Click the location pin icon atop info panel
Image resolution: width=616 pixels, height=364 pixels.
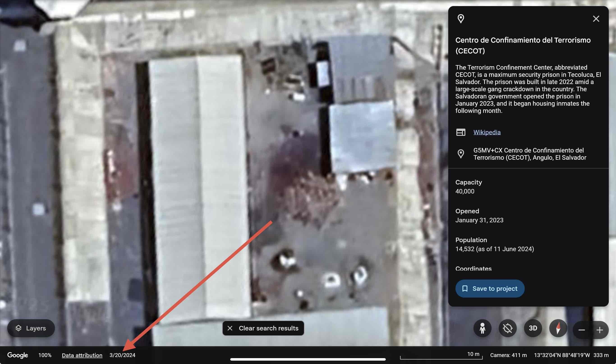point(461,19)
